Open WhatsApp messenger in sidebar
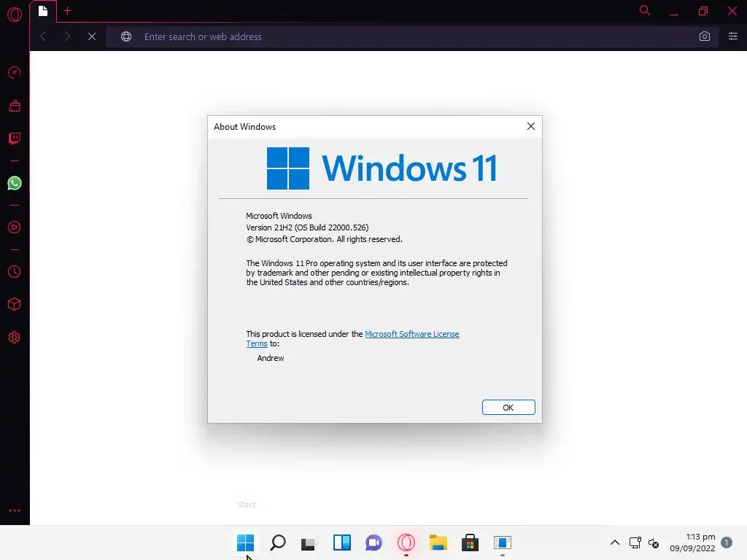This screenshot has width=747, height=560. (x=15, y=183)
